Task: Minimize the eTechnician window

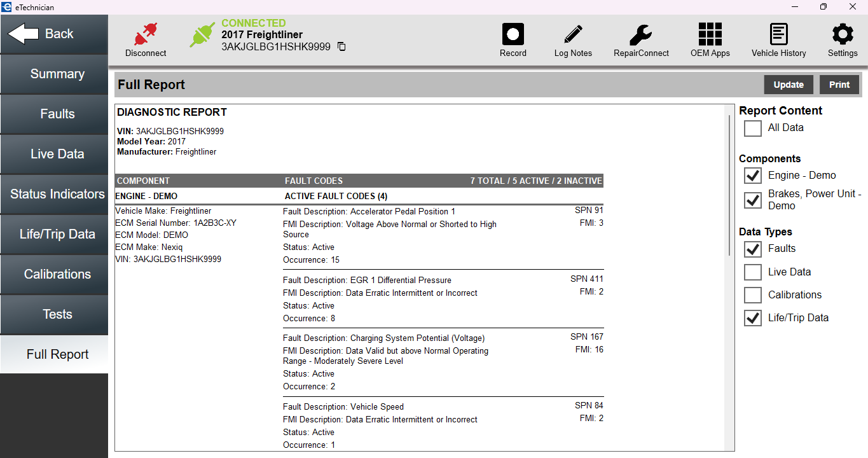Action: click(796, 7)
